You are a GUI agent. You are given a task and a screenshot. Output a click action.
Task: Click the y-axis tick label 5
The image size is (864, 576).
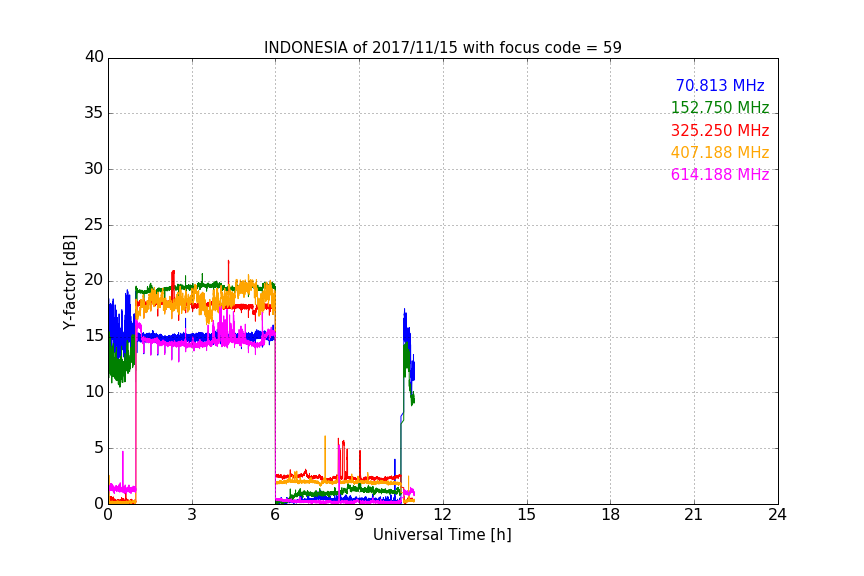[99, 448]
